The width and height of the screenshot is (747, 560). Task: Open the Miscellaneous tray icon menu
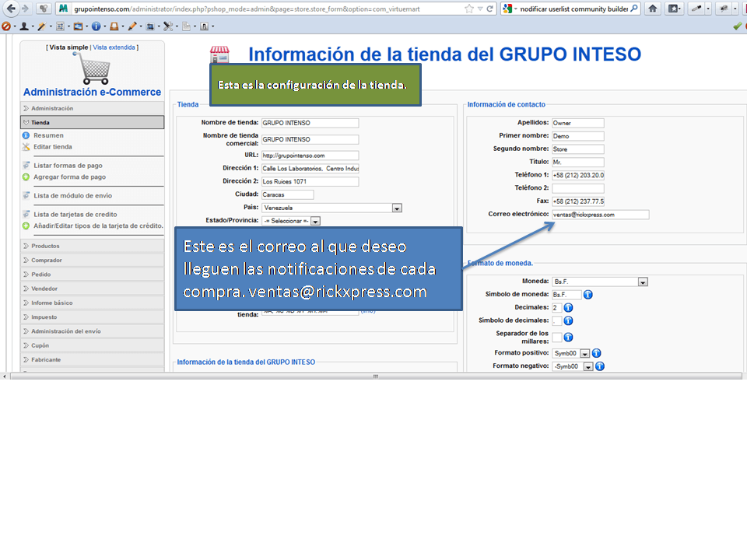click(114, 26)
